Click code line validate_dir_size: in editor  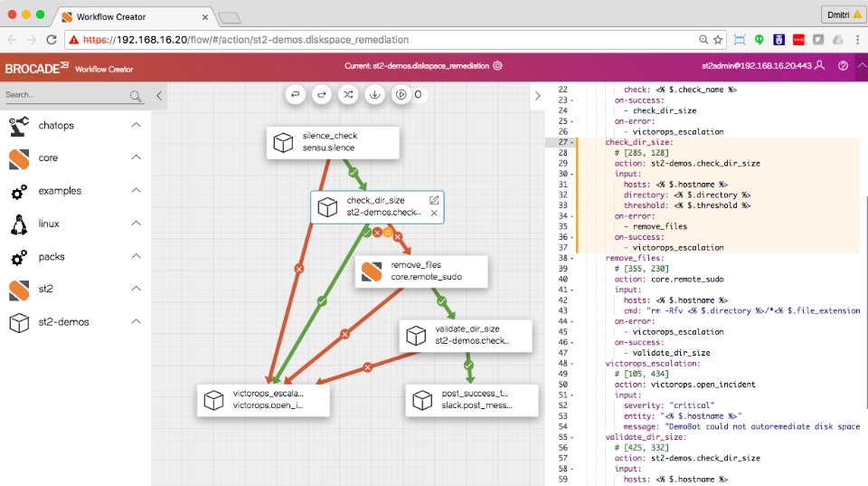coord(646,437)
